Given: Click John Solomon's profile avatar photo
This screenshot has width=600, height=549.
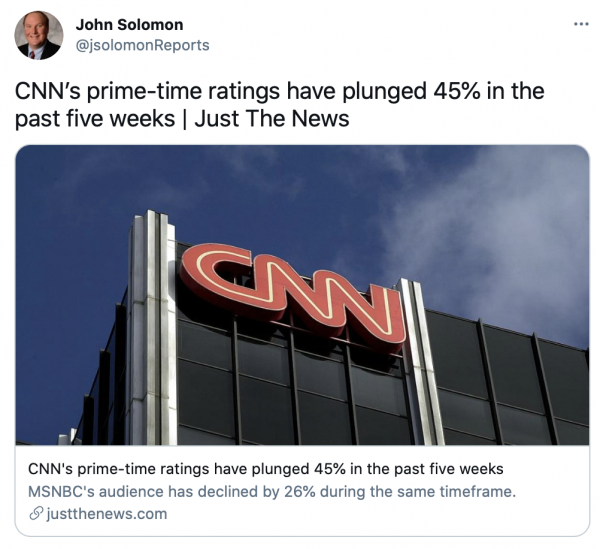Looking at the screenshot, I should coord(39,36).
